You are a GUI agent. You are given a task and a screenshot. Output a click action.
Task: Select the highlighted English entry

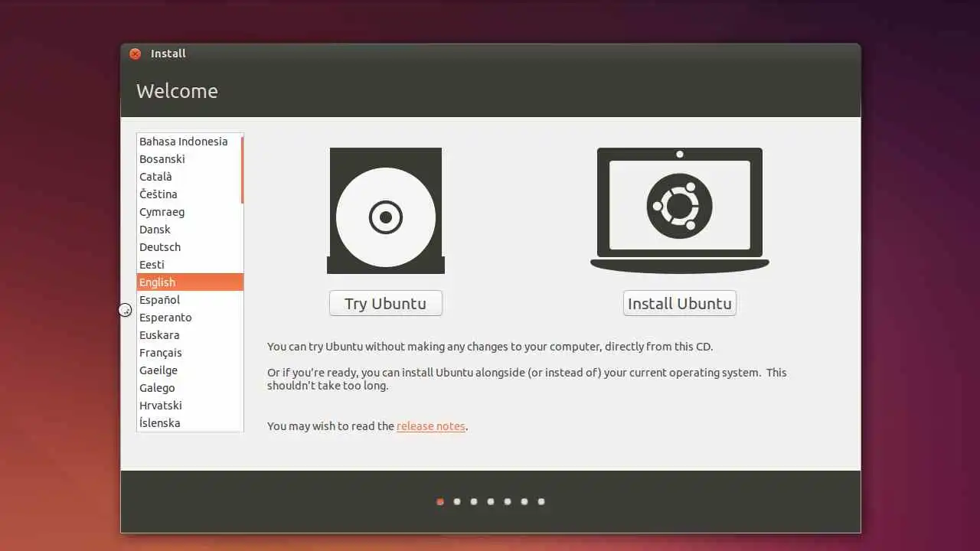click(x=190, y=282)
